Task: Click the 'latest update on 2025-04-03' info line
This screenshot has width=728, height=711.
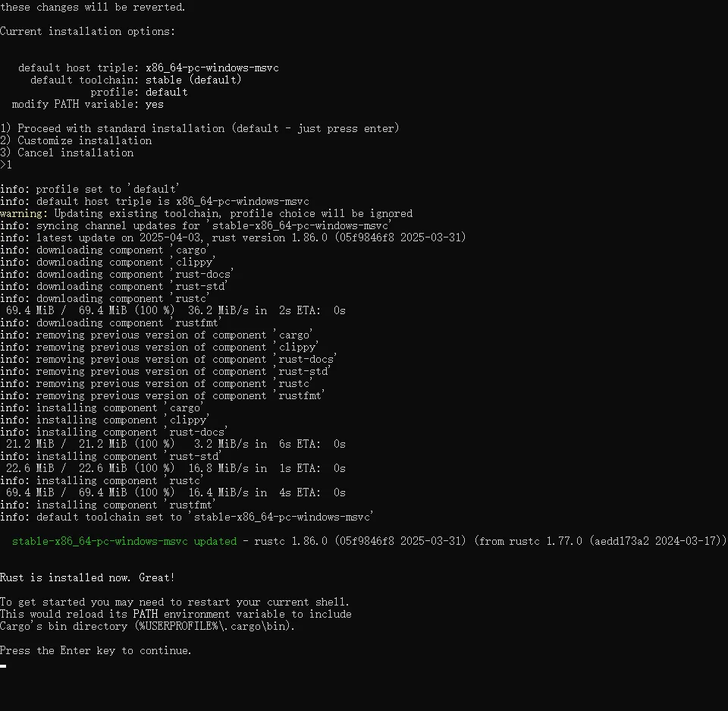Action: click(x=233, y=238)
